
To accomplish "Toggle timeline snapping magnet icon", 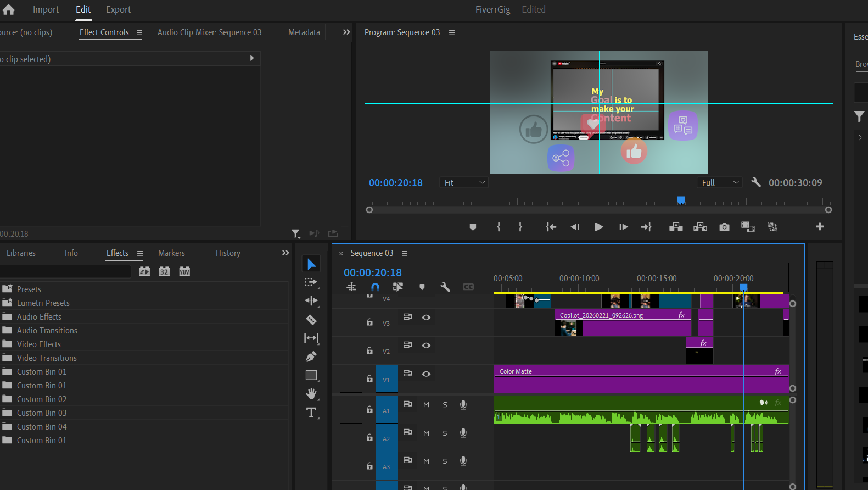I will (375, 287).
